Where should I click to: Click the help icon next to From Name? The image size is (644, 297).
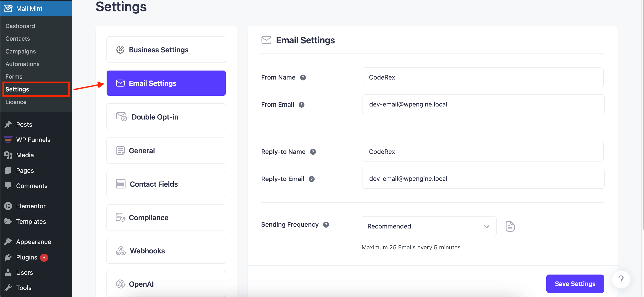[303, 78]
